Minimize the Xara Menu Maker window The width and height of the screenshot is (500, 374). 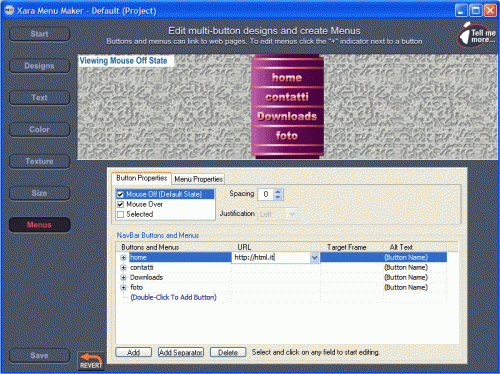click(x=461, y=11)
